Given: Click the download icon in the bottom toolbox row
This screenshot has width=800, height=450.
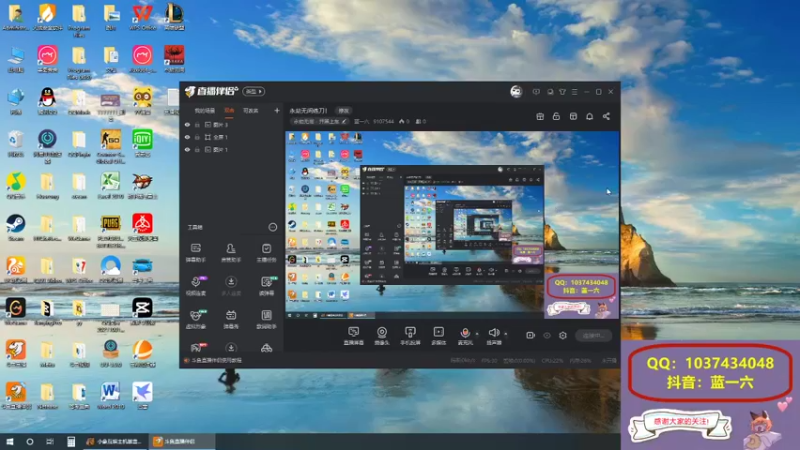Looking at the screenshot, I should coord(231,347).
